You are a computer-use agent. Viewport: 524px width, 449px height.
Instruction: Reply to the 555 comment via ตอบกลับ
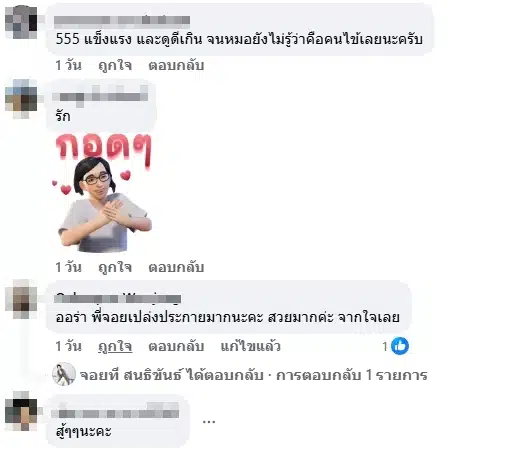click(176, 65)
